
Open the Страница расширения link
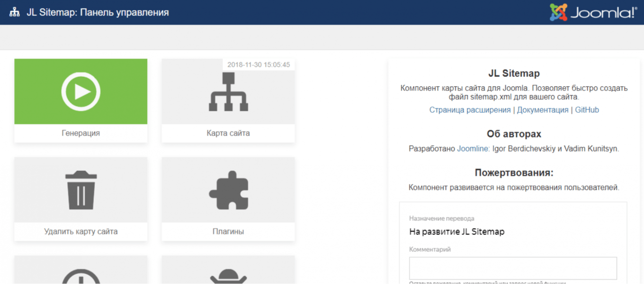point(469,110)
